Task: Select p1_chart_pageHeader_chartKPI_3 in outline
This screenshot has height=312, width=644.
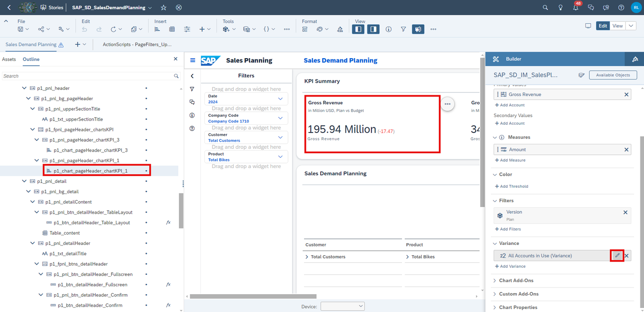Action: tap(90, 150)
